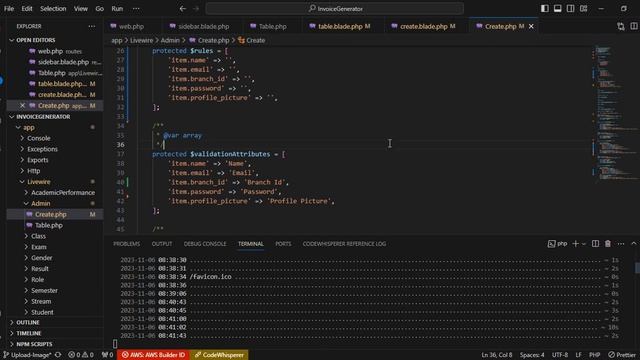Go forward with navigation arrow
Image resolution: width=640 pixels, height=360 pixels.
coord(196,9)
